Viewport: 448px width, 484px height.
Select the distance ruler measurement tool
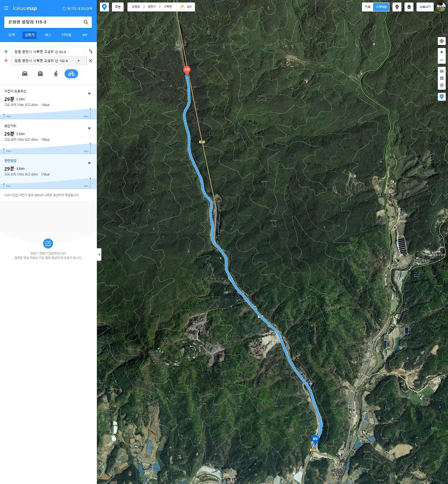[442, 71]
